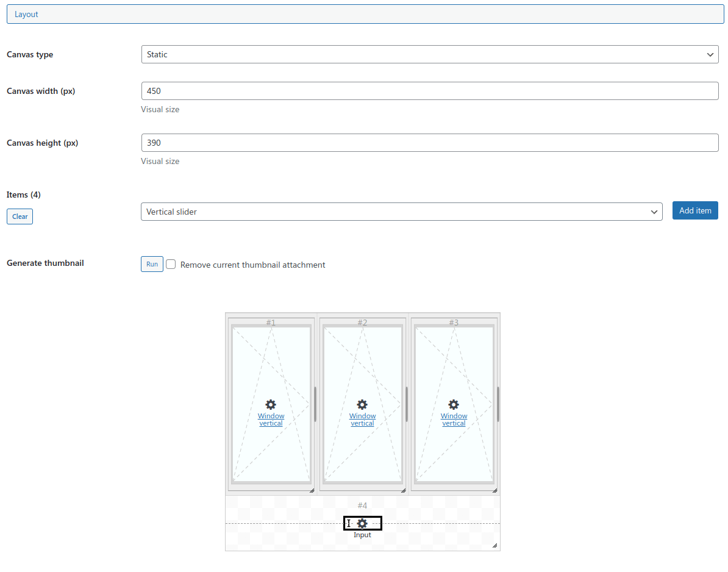The image size is (728, 572).
Task: Click the #4 item label
Action: click(x=362, y=506)
